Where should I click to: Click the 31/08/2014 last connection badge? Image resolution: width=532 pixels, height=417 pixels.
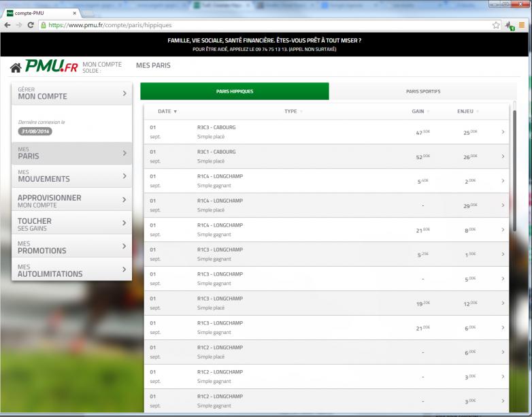click(x=35, y=131)
